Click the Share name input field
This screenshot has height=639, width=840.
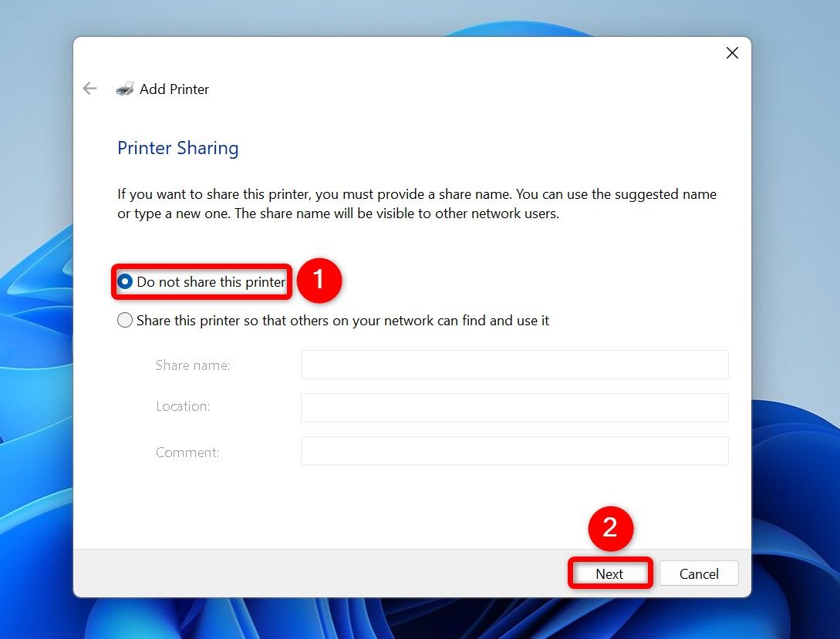pos(514,365)
